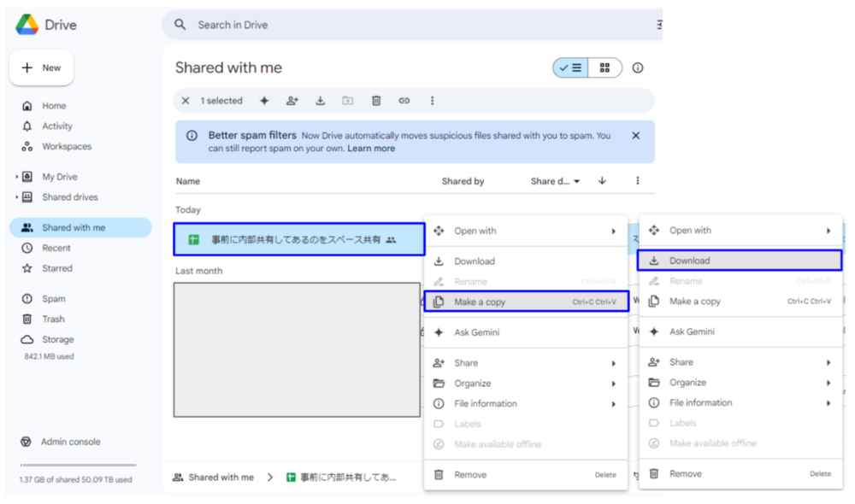Download selected file with the download toolbar icon

[x=319, y=100]
